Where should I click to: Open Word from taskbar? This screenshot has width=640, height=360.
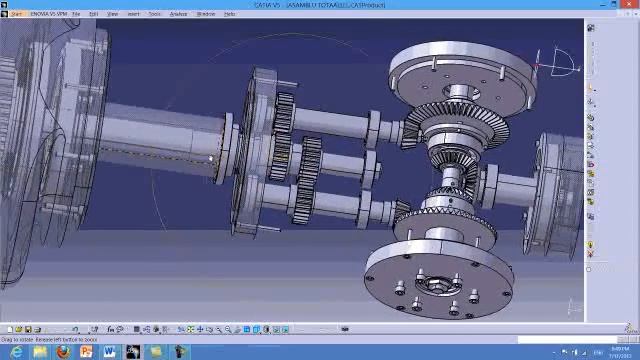[109, 351]
